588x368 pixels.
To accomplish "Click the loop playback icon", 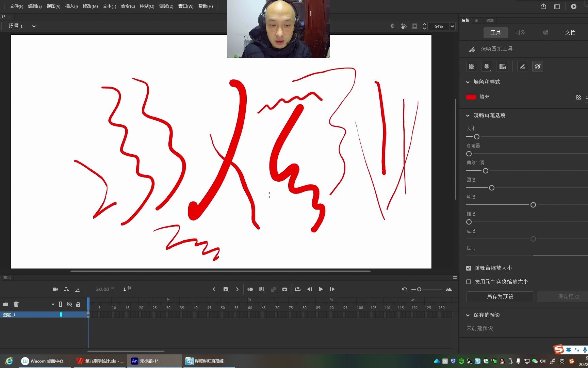I will tap(298, 289).
